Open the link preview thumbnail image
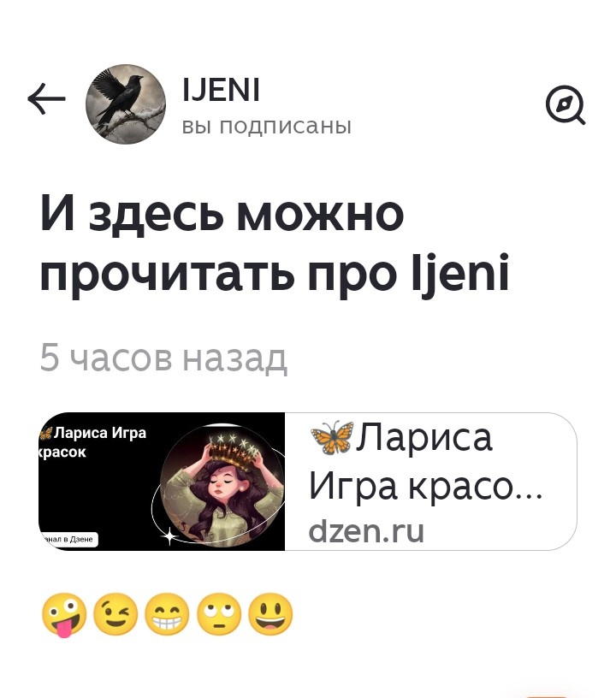This screenshot has height=698, width=616. [162, 482]
